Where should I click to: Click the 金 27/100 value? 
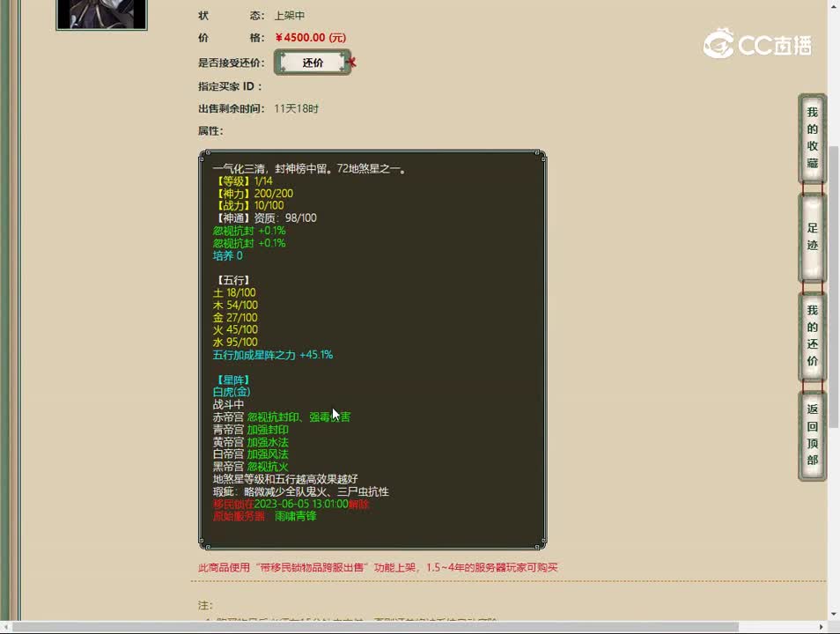pos(235,317)
